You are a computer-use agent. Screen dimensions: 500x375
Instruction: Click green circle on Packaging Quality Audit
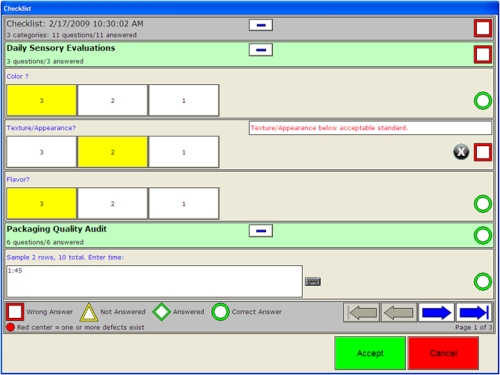[x=483, y=235]
